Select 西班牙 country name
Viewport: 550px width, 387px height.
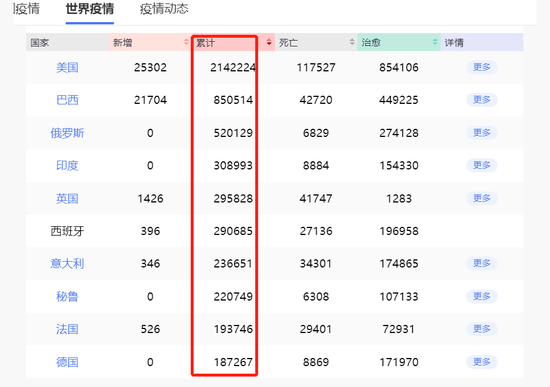click(x=67, y=231)
